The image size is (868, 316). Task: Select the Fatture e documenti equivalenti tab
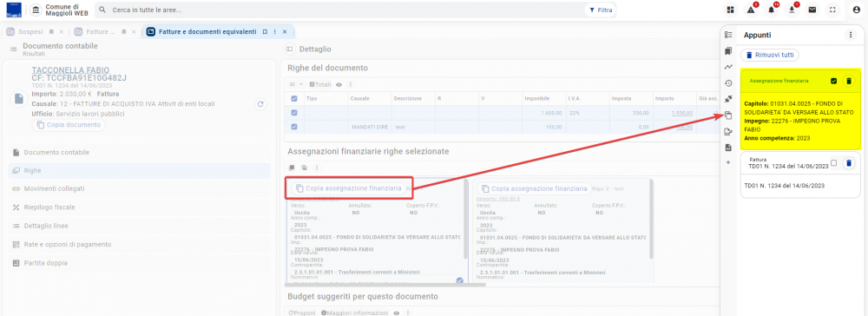click(207, 31)
